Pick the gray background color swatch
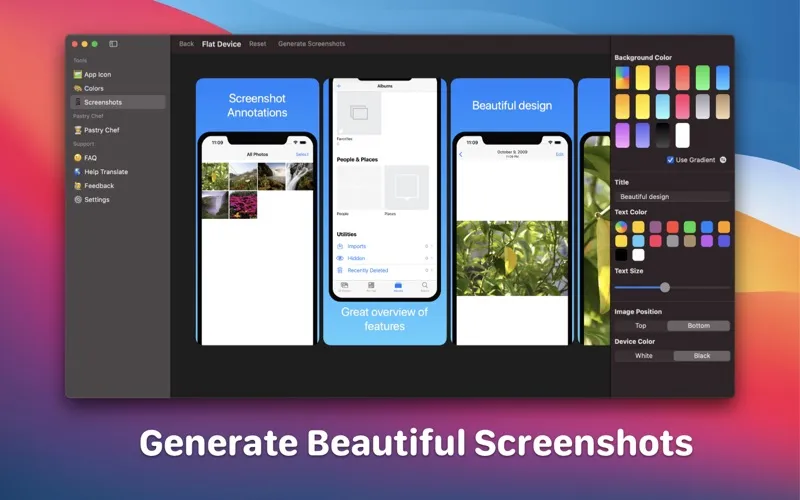The image size is (800, 500). tap(703, 107)
